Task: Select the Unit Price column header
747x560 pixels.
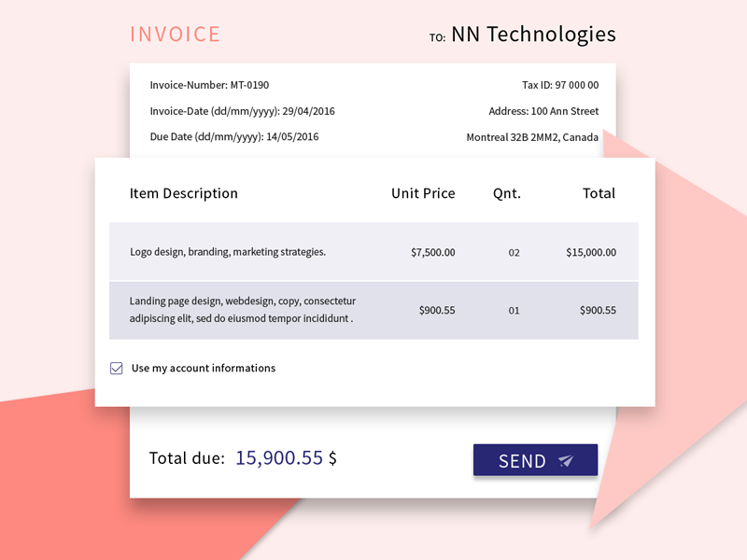Action: pos(423,193)
